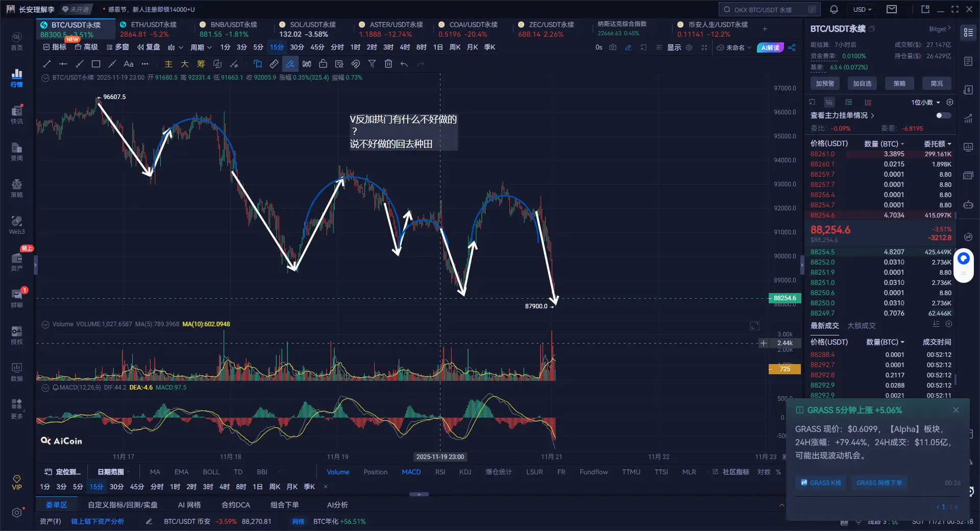Viewport: 980px width, 531px height.
Task: Open the 快讯 news flash sidebar icon
Action: tap(17, 115)
